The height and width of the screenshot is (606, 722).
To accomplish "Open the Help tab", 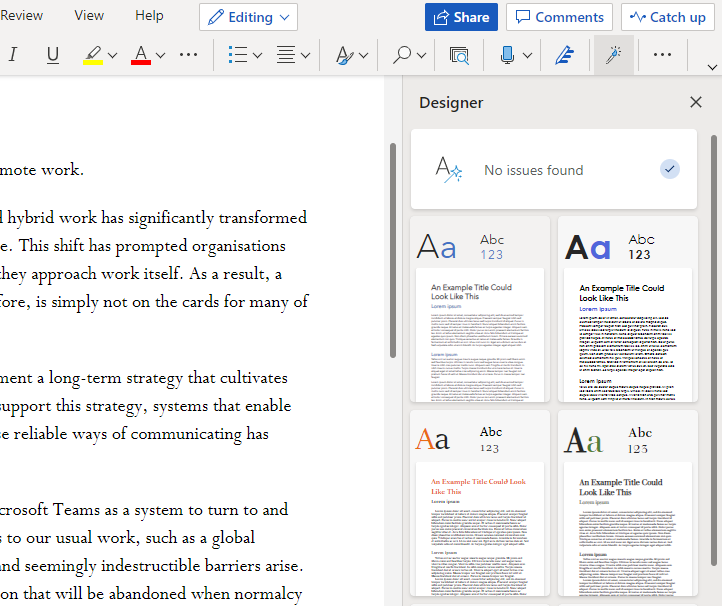I will pos(149,16).
